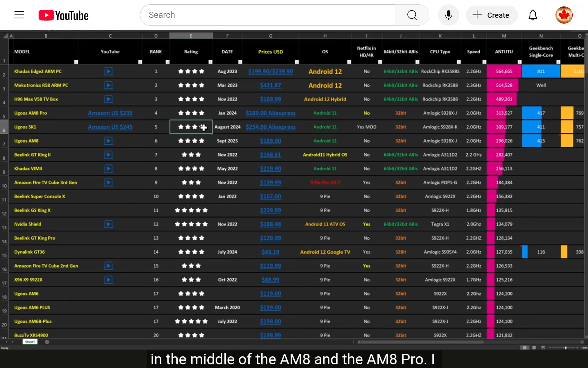Open $254.00 Aliexpress price link

click(270, 127)
